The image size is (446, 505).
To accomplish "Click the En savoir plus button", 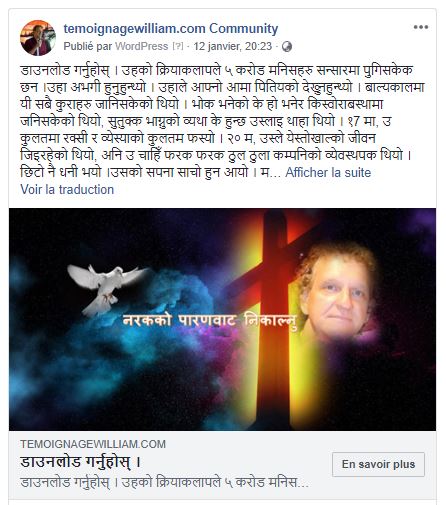I will coord(378,464).
